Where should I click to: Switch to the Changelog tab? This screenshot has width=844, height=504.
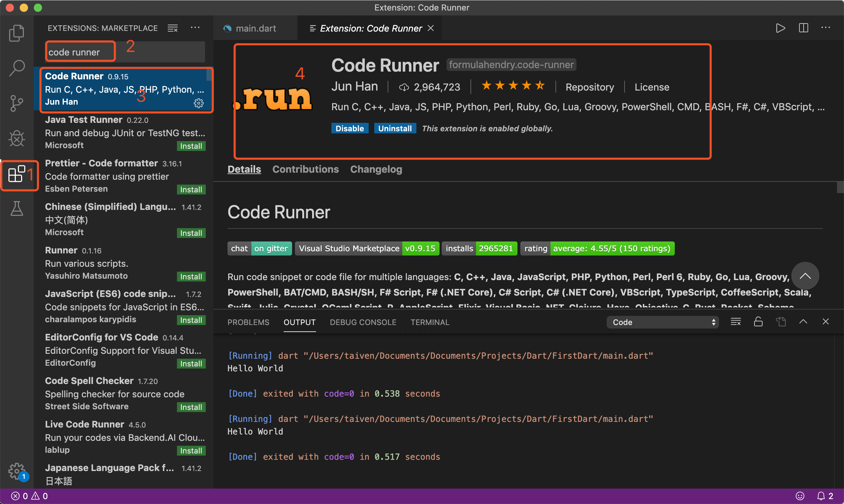pyautogui.click(x=376, y=170)
